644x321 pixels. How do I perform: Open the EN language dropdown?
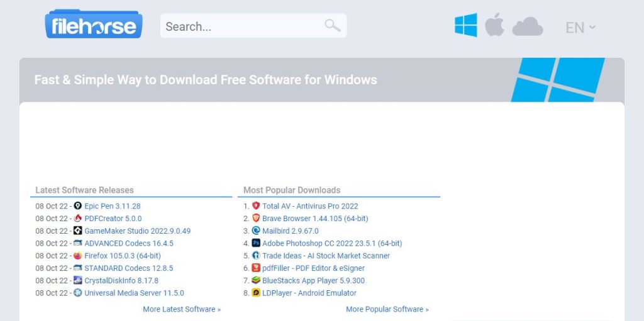(580, 28)
